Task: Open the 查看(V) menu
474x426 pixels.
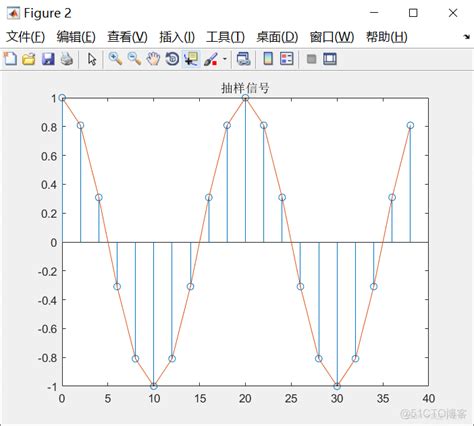Action: [127, 37]
